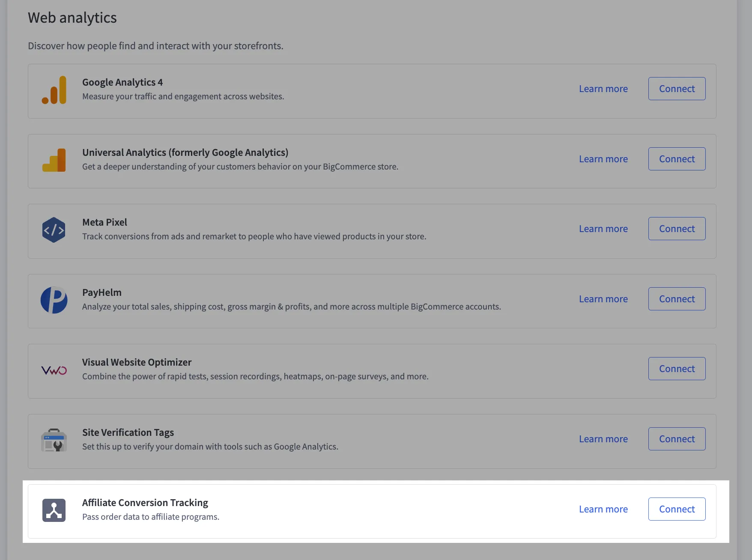752x560 pixels.
Task: Open Learn more for PayHelm
Action: 603,299
